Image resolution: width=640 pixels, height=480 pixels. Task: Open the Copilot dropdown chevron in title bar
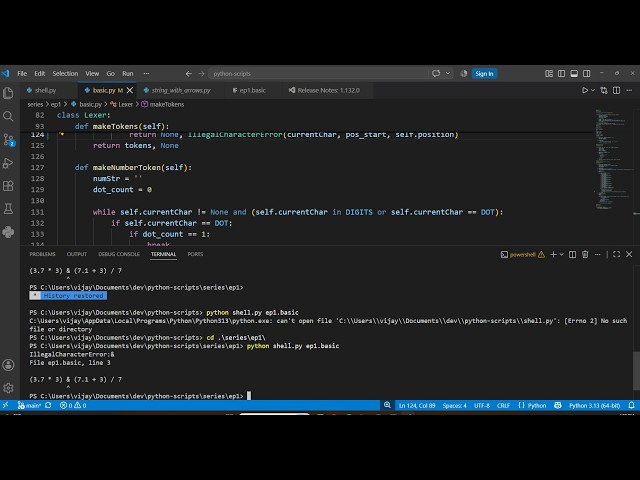coord(448,73)
